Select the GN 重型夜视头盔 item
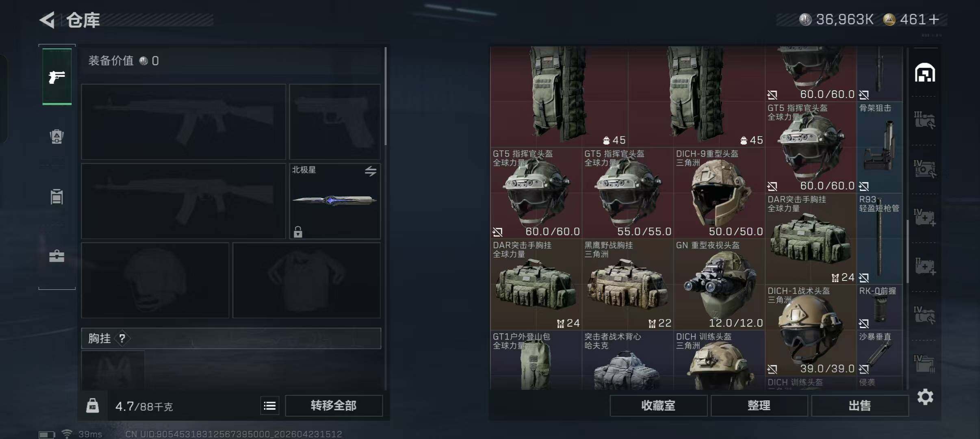980x439 pixels. click(719, 285)
